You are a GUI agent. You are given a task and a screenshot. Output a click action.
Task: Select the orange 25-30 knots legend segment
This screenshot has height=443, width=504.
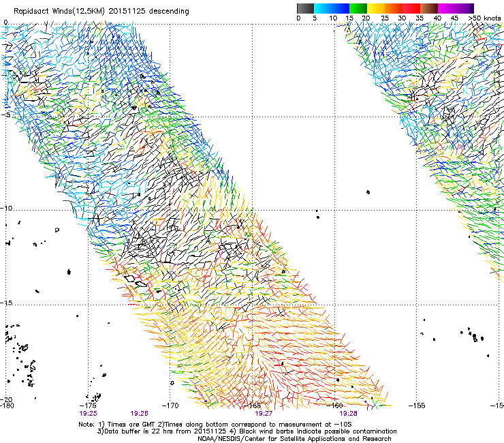[394, 8]
